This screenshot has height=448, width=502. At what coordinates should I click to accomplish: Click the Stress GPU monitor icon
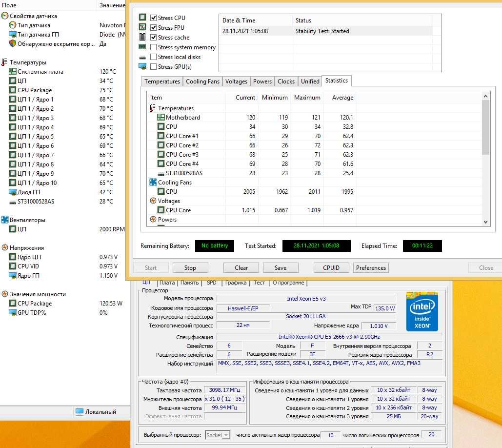point(142,66)
